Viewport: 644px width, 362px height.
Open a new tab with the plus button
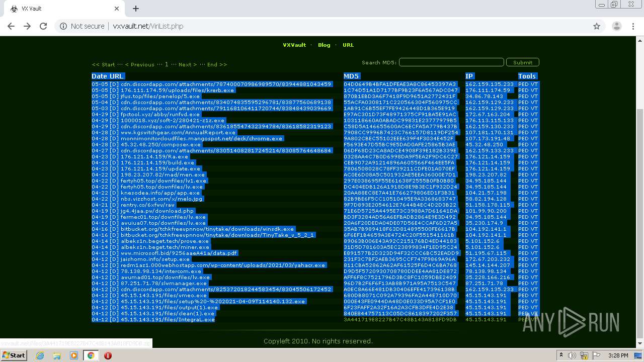pos(136,9)
